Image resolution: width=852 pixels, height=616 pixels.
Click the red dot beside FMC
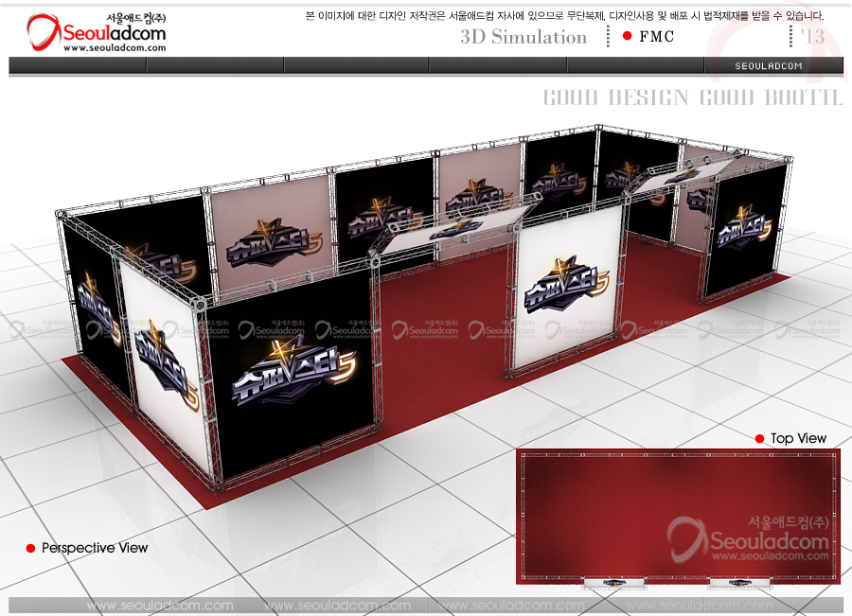pos(627,36)
